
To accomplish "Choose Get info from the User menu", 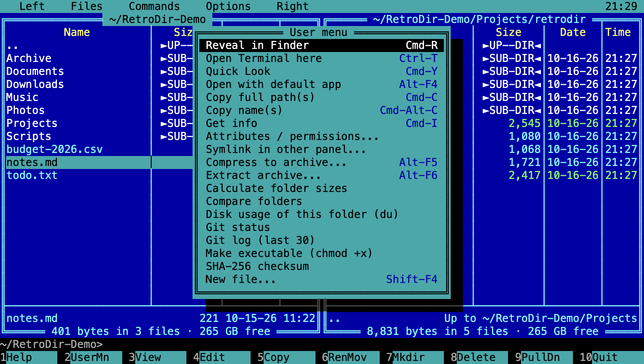I will coord(322,123).
